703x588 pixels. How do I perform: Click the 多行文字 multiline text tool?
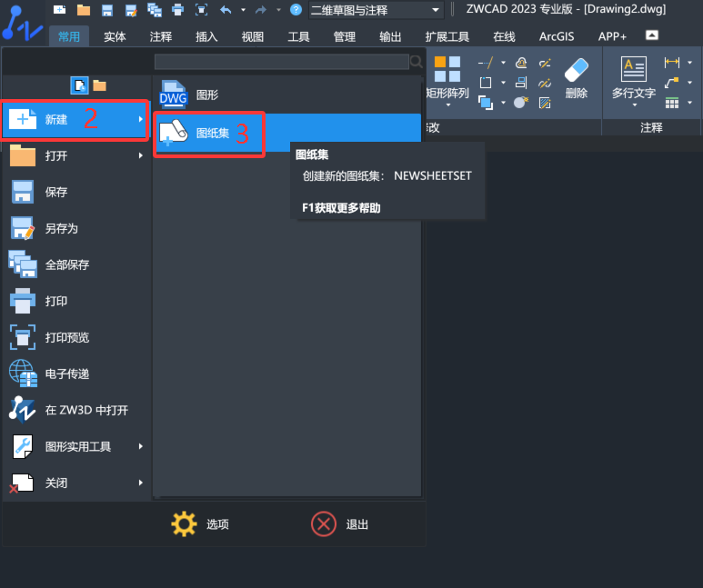[x=634, y=77]
